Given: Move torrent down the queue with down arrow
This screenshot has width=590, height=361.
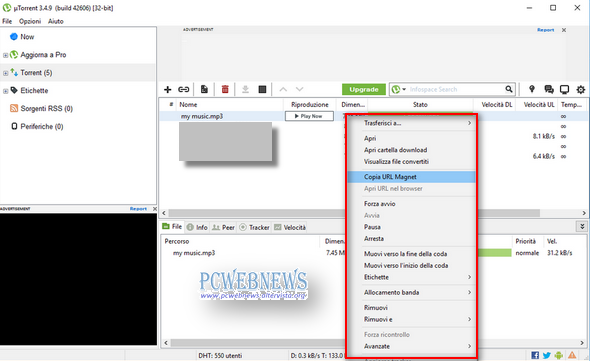Looking at the screenshot, I should point(300,89).
